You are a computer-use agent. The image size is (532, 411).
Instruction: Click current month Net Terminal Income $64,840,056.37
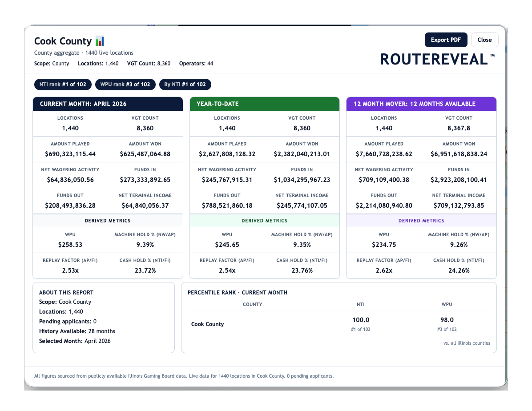[145, 205]
